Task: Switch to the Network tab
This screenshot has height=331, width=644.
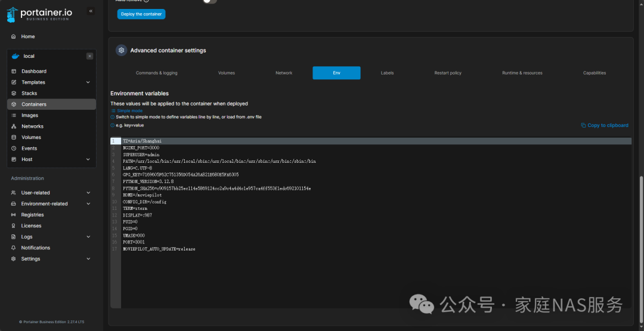Action: tap(284, 73)
